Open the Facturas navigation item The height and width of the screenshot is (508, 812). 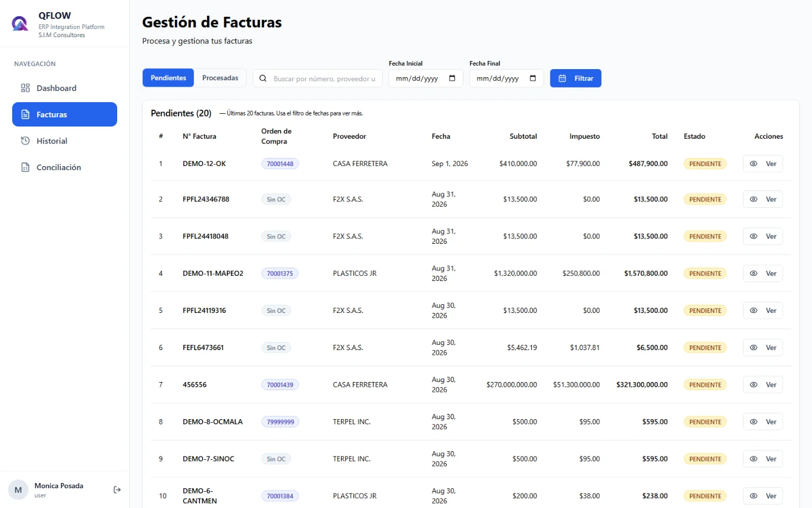[x=64, y=114]
